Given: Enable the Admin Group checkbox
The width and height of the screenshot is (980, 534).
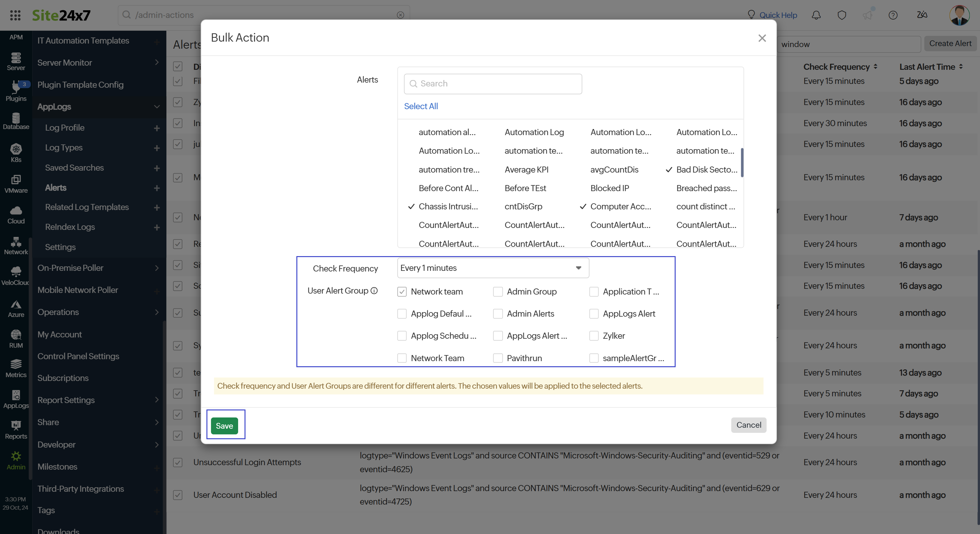Looking at the screenshot, I should coord(498,291).
